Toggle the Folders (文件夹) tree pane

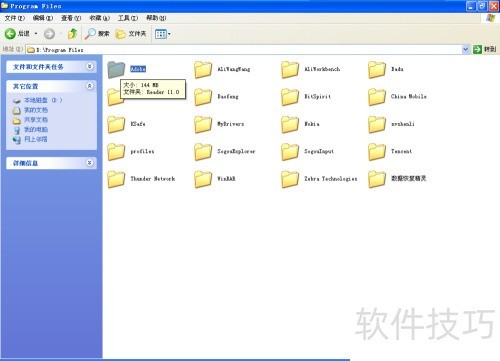tap(131, 34)
